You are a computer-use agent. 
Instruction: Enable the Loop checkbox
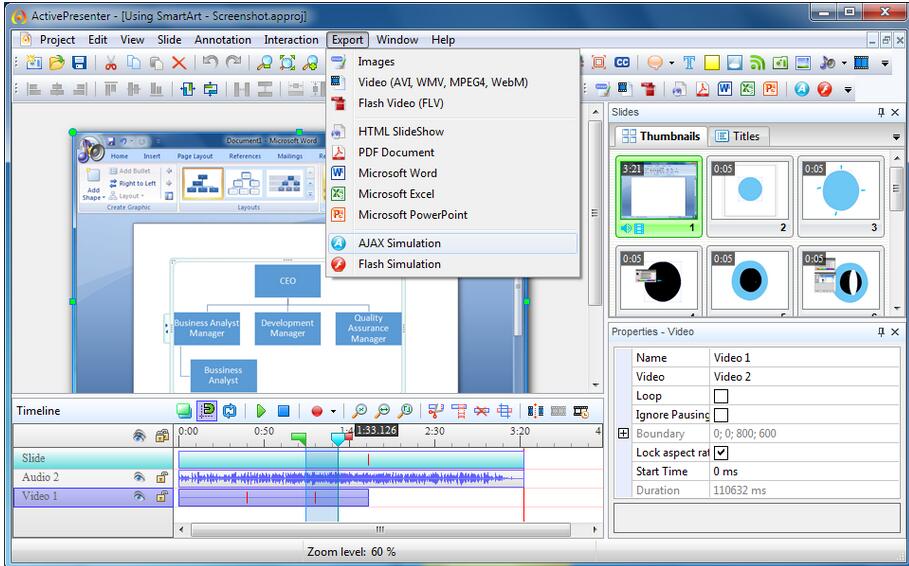[x=720, y=396]
